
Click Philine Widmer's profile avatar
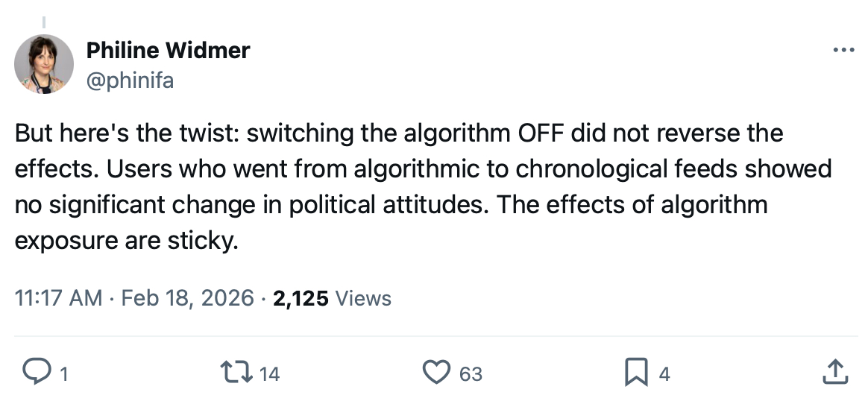[44, 64]
